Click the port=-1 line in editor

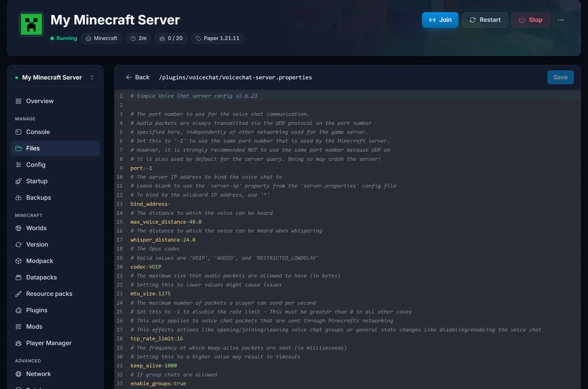click(x=141, y=168)
